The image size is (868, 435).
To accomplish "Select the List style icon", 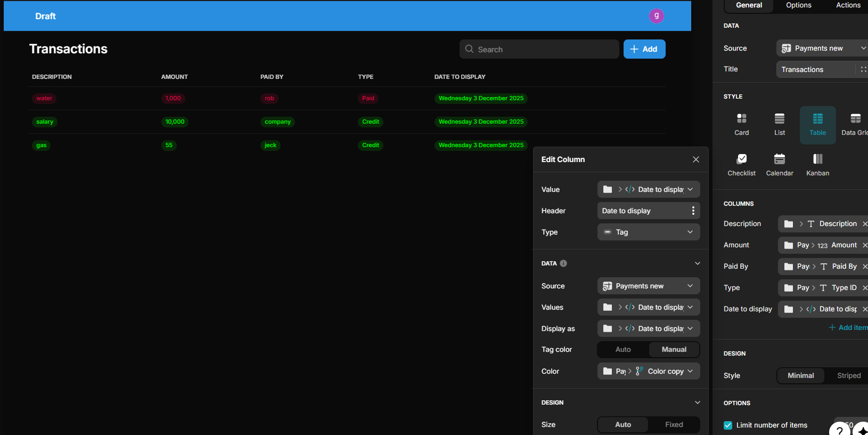I will pyautogui.click(x=780, y=125).
